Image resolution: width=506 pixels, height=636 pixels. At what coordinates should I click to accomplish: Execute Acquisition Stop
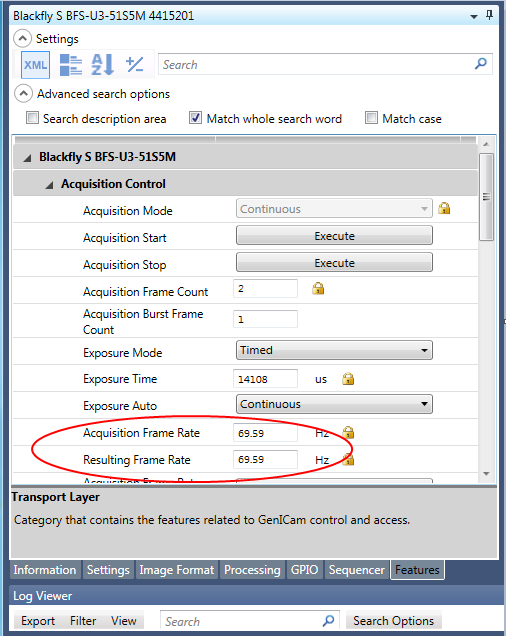[334, 263]
